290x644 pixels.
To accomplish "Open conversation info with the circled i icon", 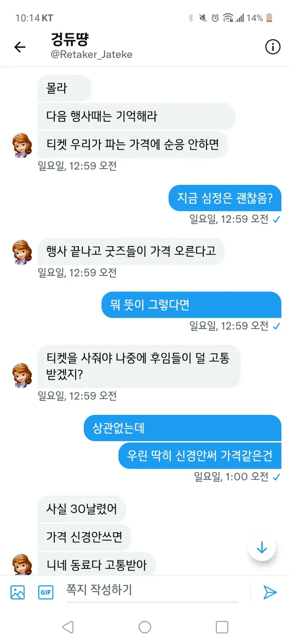I will coord(272,47).
